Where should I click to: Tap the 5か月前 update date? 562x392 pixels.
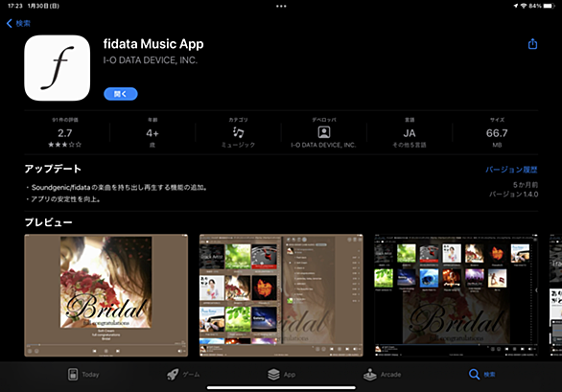(526, 185)
